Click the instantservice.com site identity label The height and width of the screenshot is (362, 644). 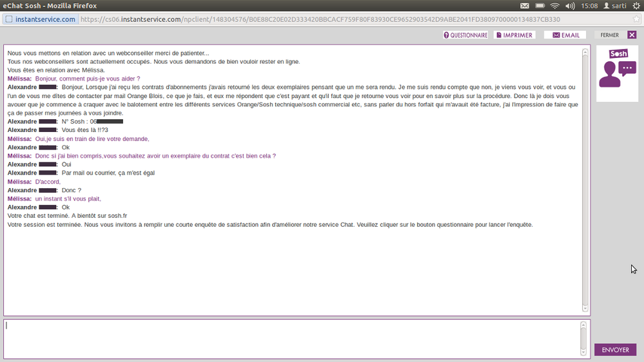click(45, 19)
